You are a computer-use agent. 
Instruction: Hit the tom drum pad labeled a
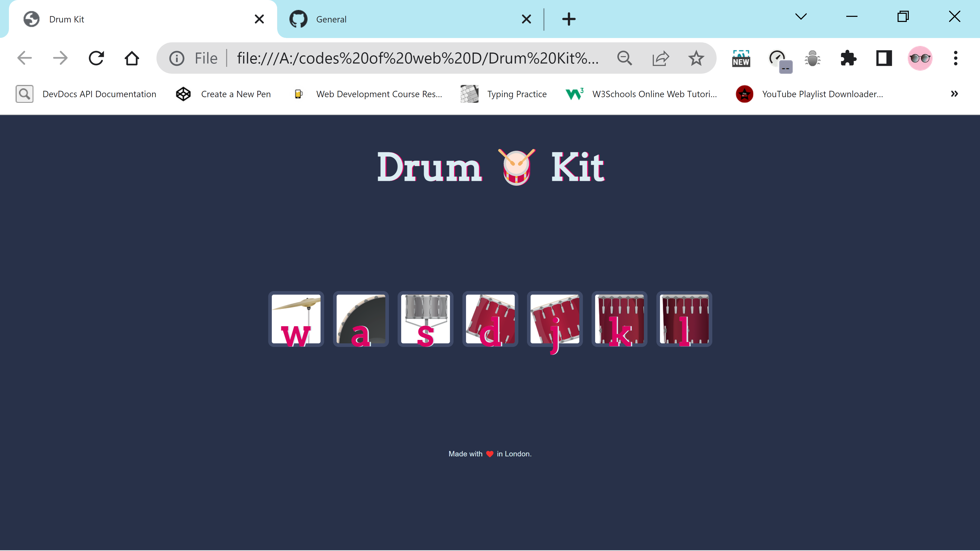(361, 319)
